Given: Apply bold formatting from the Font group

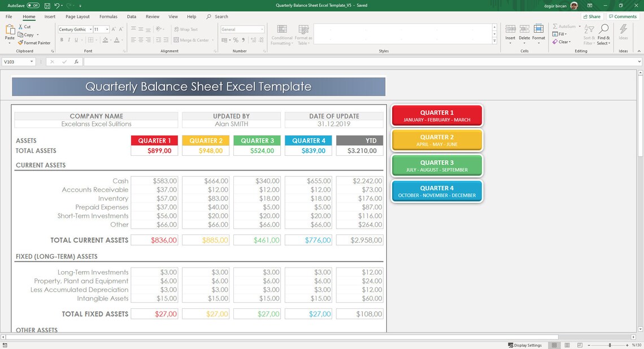Looking at the screenshot, I should click(x=62, y=40).
